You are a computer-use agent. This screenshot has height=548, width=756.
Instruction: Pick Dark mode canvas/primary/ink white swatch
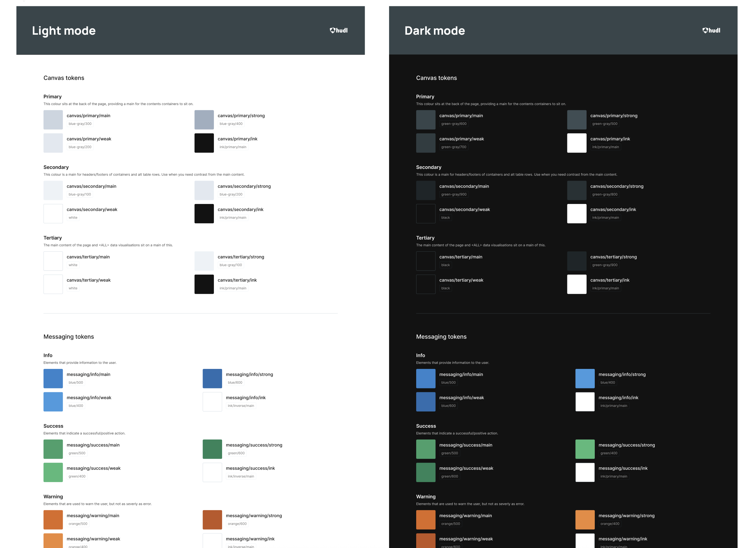tap(577, 143)
